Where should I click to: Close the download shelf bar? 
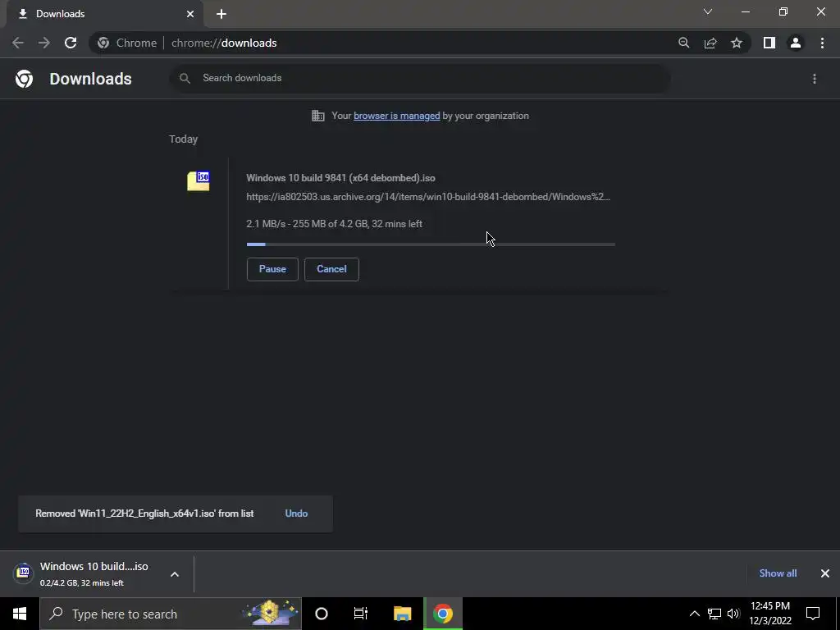tap(825, 573)
